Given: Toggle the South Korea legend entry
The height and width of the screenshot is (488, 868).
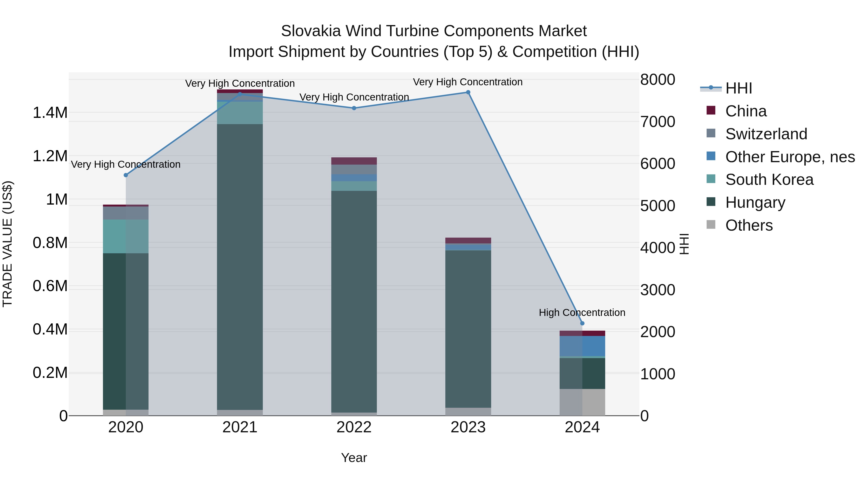Looking at the screenshot, I should 760,180.
